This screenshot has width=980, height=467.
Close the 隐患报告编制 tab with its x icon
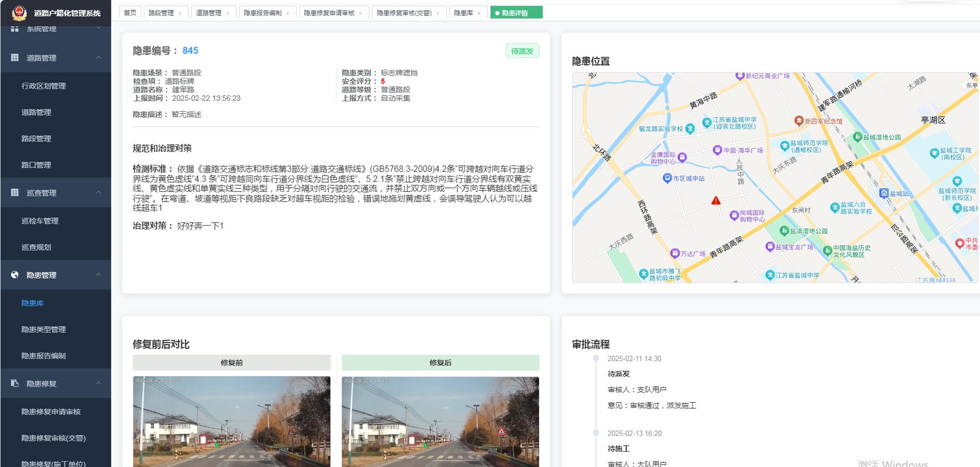click(287, 13)
